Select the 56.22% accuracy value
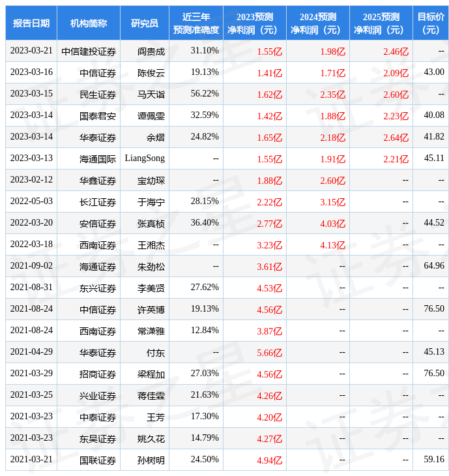 pyautogui.click(x=205, y=94)
